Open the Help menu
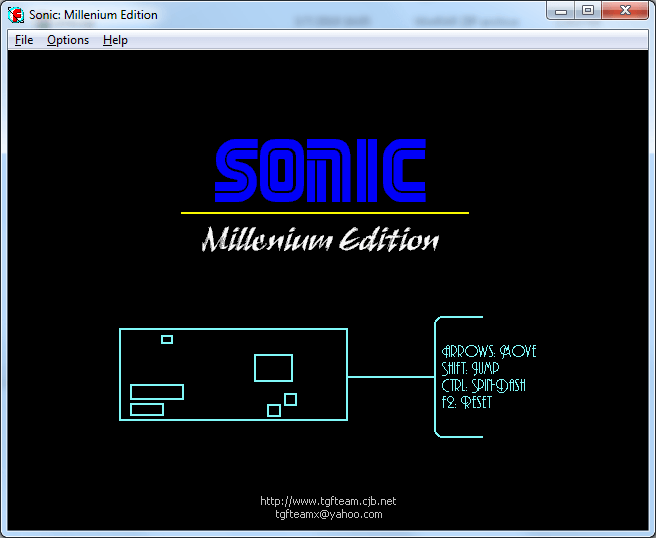 [115, 40]
